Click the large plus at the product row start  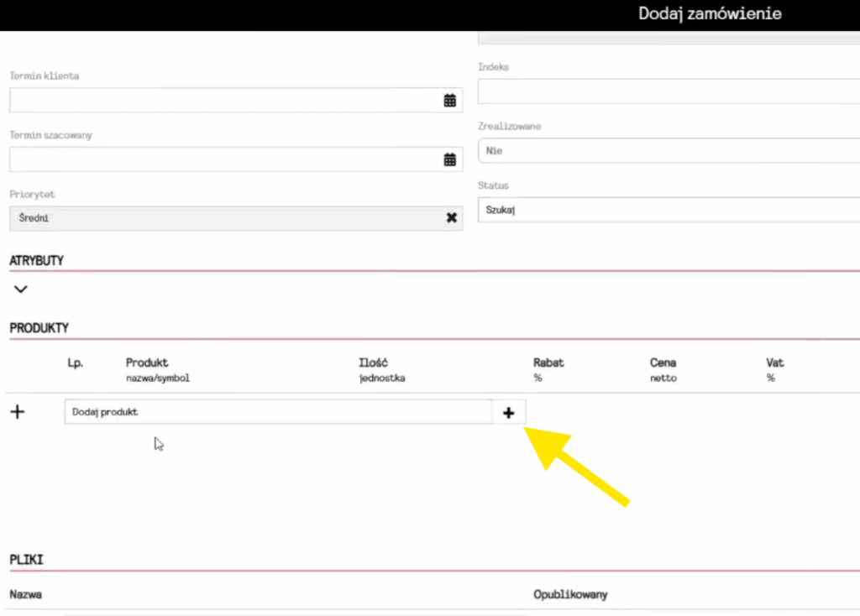[17, 412]
